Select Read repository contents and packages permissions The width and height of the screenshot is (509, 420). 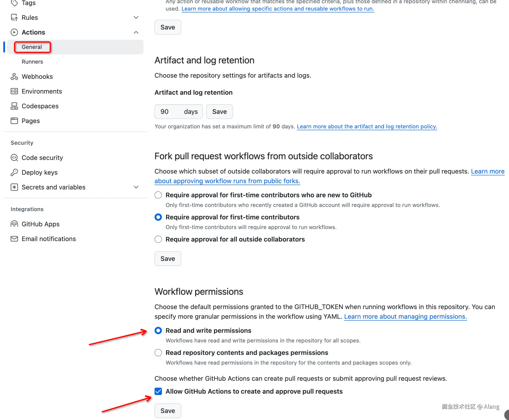158,353
